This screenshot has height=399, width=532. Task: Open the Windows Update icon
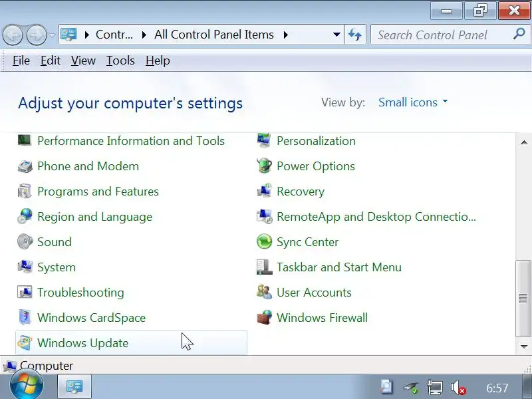click(x=25, y=342)
